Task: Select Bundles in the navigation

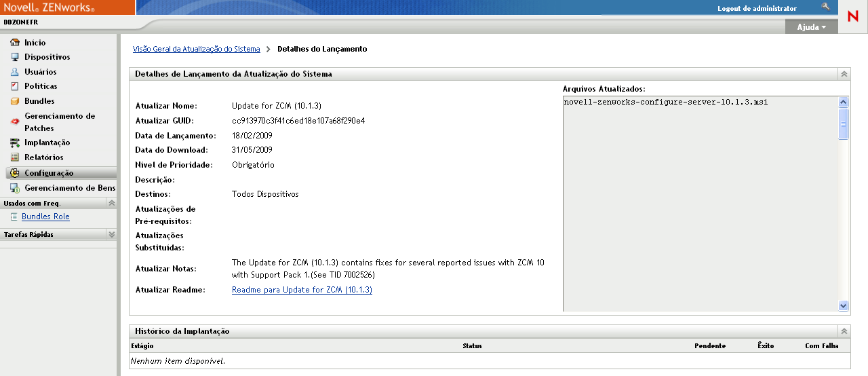Action: click(x=39, y=101)
